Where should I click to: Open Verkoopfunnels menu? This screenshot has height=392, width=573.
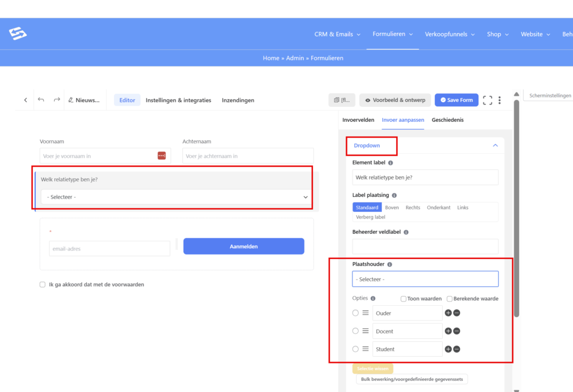click(x=450, y=34)
